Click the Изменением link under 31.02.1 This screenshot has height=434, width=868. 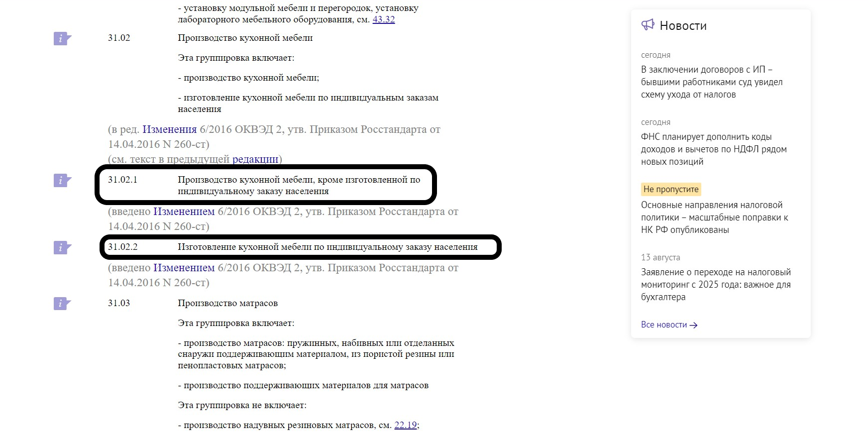(184, 212)
